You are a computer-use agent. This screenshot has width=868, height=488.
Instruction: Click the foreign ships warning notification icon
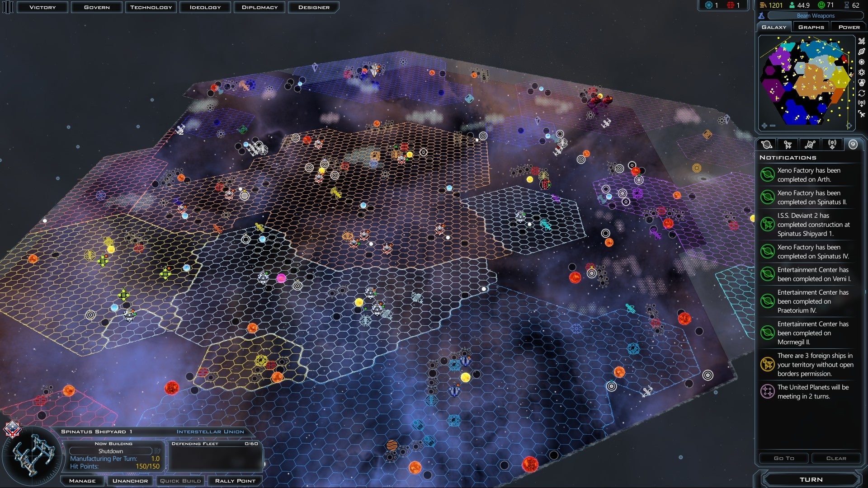click(x=768, y=364)
